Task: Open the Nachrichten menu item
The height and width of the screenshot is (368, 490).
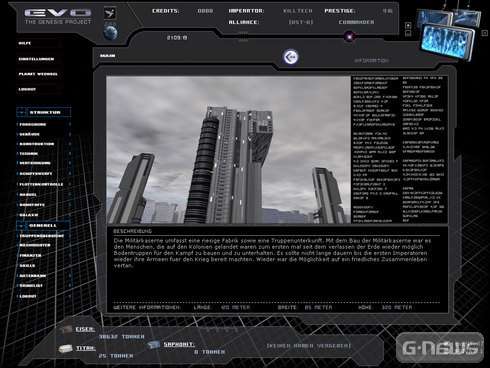Action: (x=35, y=245)
